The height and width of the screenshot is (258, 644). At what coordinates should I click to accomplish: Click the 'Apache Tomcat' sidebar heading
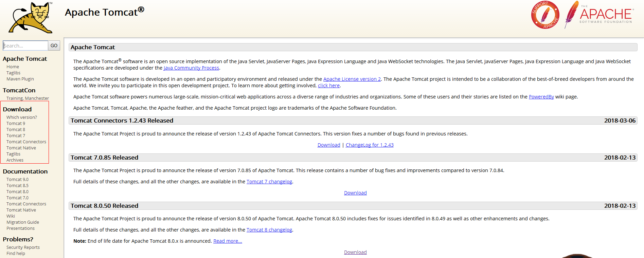25,59
